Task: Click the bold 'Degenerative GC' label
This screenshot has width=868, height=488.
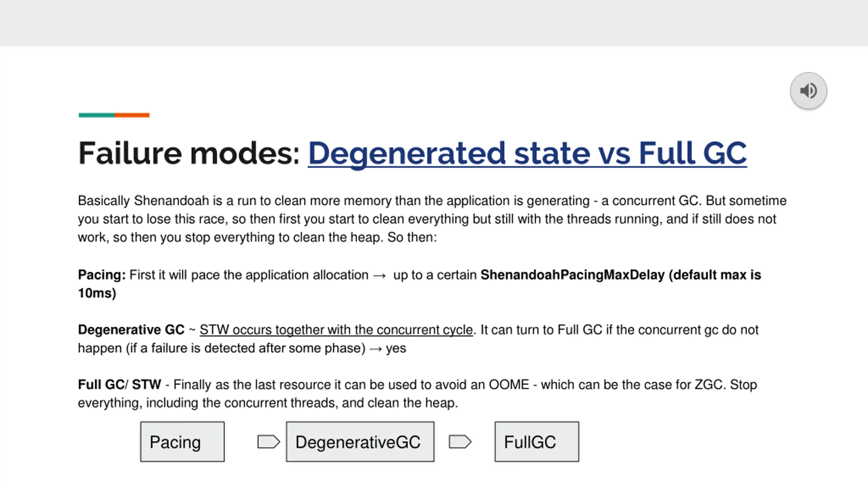Action: tap(131, 330)
